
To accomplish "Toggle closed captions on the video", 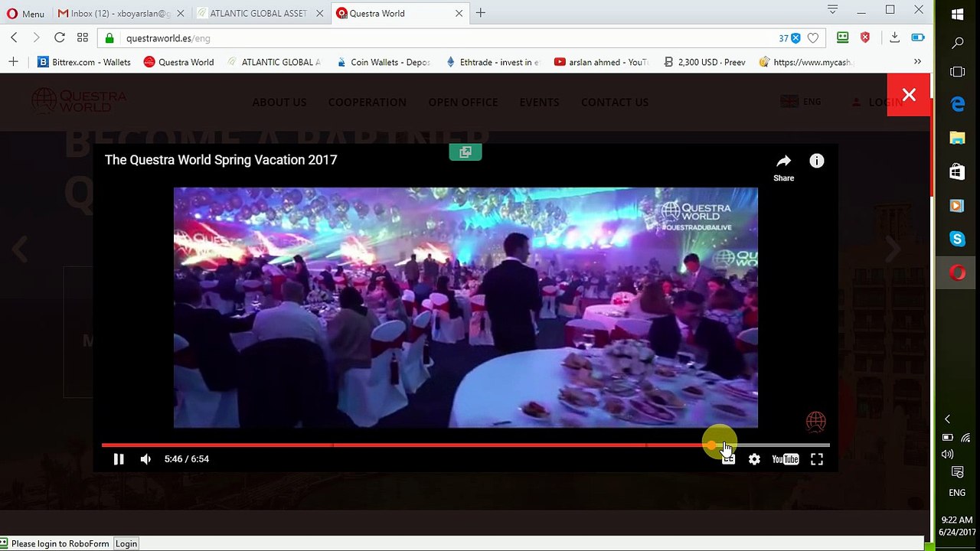I will [x=728, y=459].
